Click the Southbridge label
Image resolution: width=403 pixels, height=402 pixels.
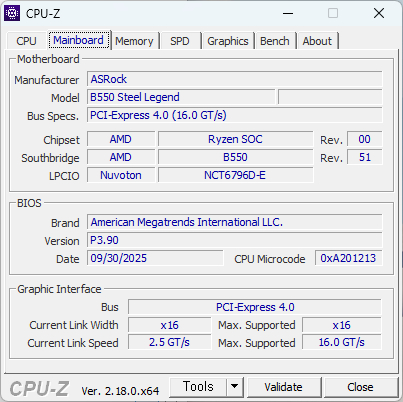click(x=50, y=158)
